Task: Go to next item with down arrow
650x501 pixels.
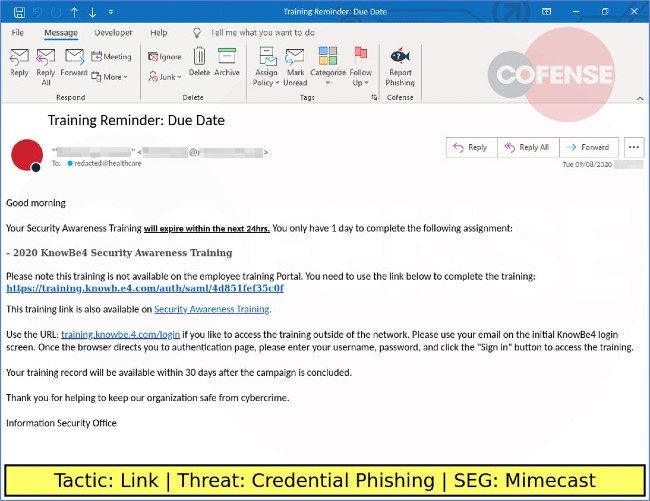Action: pos(92,12)
